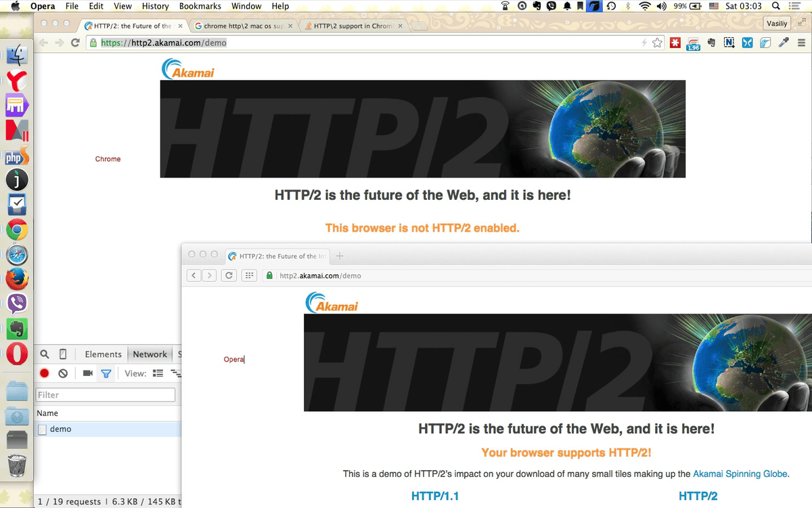This screenshot has width=812, height=508.
Task: Click the Opera icon in the dock
Action: coord(17,354)
